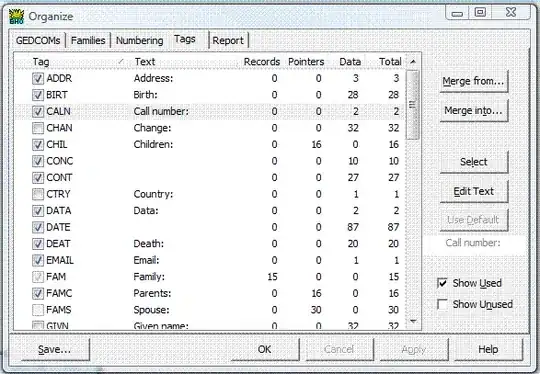Screen dimensions: 540x374
Task: Toggle the Show Used checkbox
Action: coord(442,283)
